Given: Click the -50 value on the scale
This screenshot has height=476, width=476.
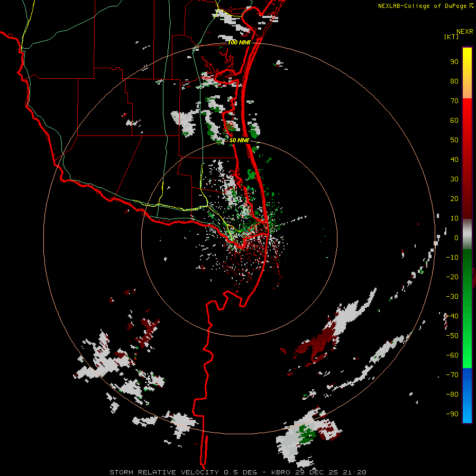Looking at the screenshot, I should [x=452, y=336].
